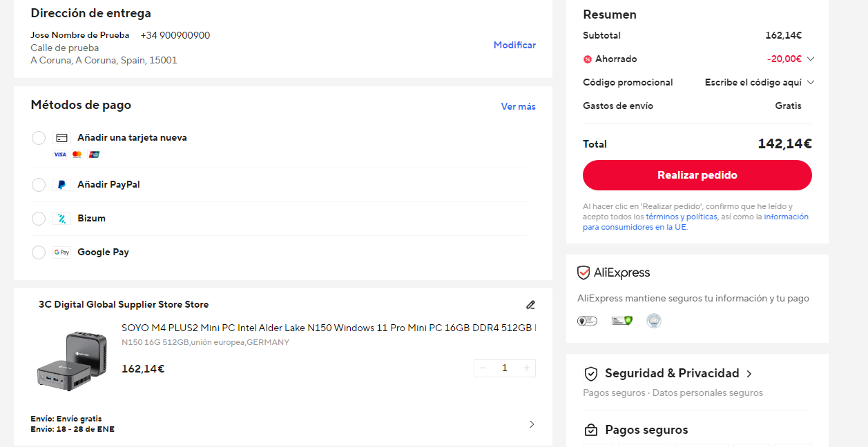The width and height of the screenshot is (868, 447).
Task: Click the recipient name Jose Nombre de Prueba
Action: (x=80, y=35)
